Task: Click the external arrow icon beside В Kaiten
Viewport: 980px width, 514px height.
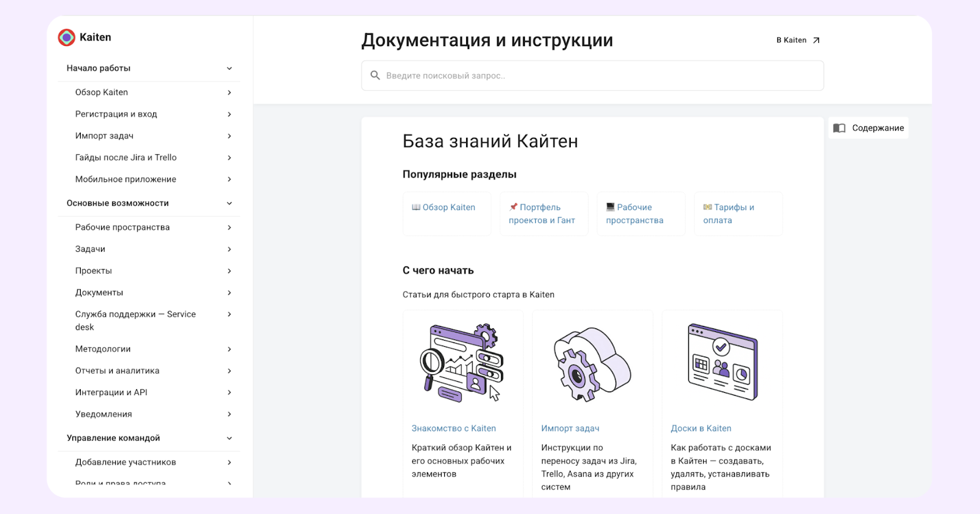Action: 816,40
